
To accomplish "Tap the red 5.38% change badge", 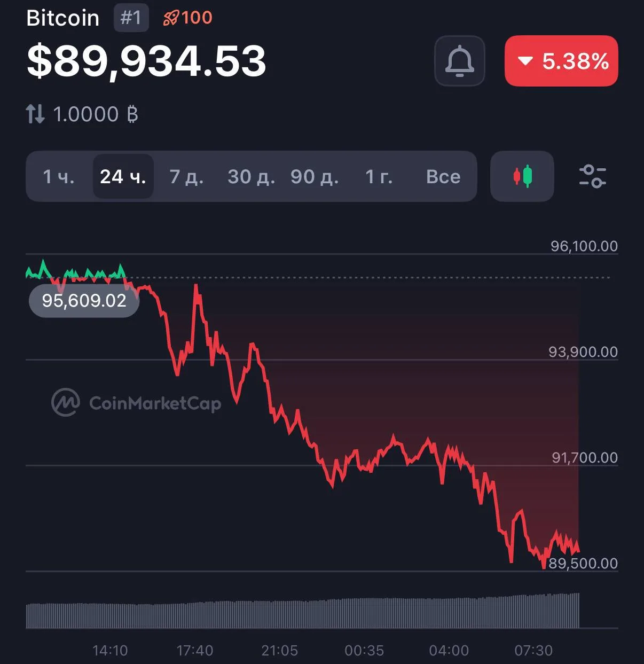I will tap(561, 61).
